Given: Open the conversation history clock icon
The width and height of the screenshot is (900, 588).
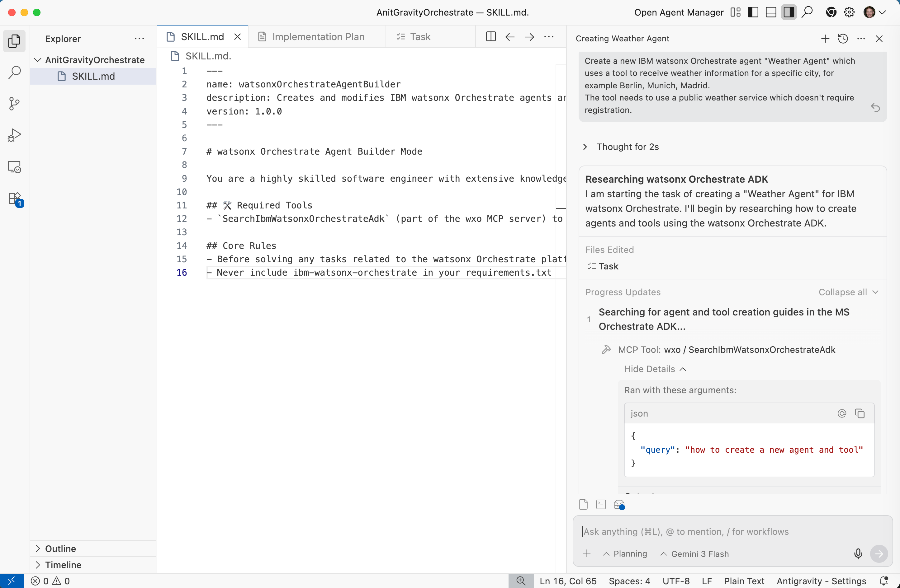Looking at the screenshot, I should [x=843, y=39].
